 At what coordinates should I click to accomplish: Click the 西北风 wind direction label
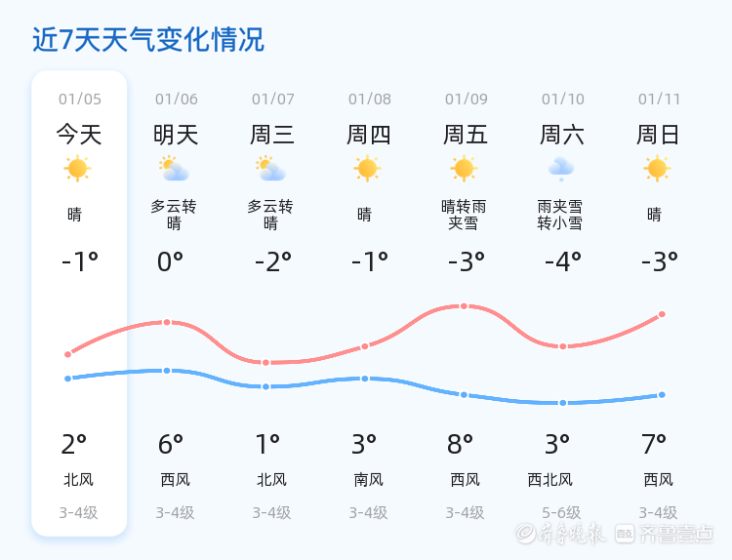click(550, 479)
